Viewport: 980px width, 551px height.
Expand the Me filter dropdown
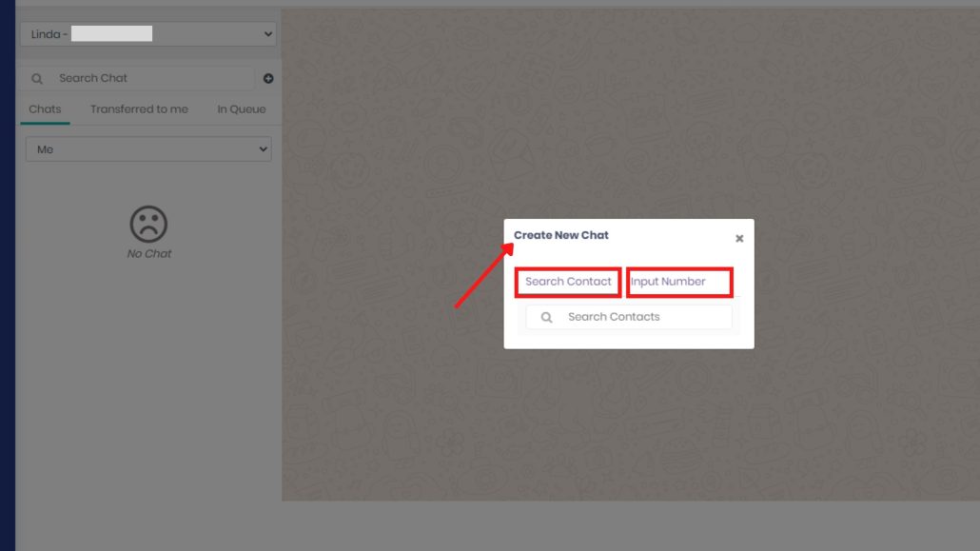[x=148, y=149]
